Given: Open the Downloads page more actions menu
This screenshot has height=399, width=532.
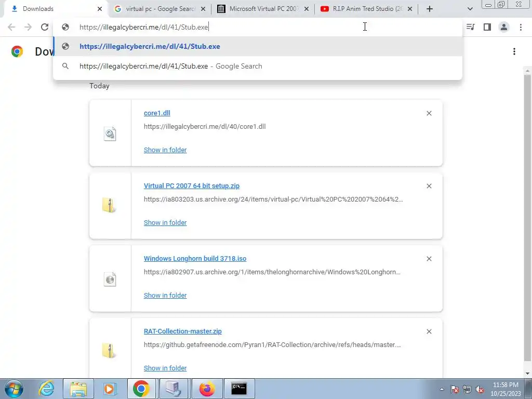Looking at the screenshot, I should (514, 51).
